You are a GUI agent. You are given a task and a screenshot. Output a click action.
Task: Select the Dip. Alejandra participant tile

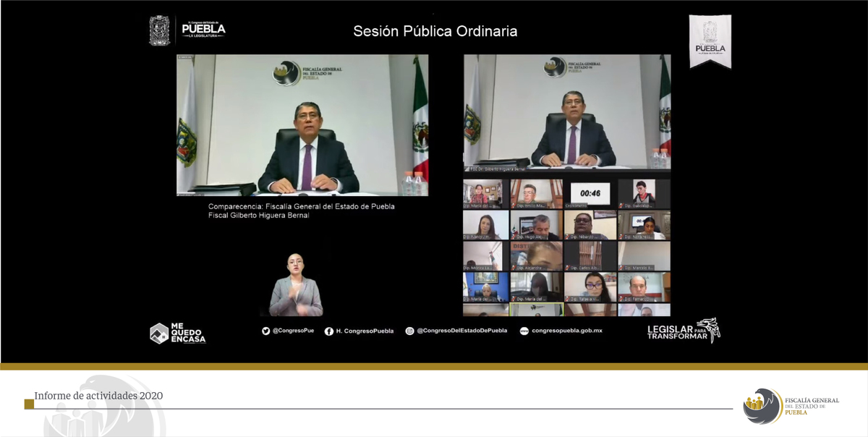click(x=536, y=256)
